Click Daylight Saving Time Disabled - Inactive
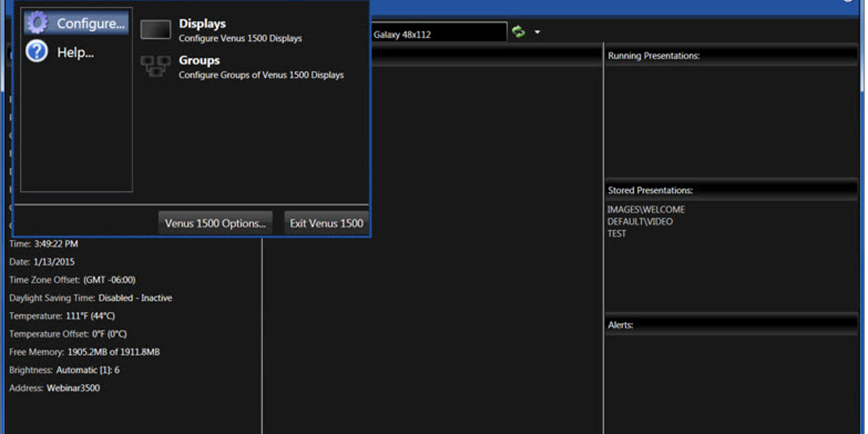This screenshot has height=434, width=868. [x=135, y=298]
